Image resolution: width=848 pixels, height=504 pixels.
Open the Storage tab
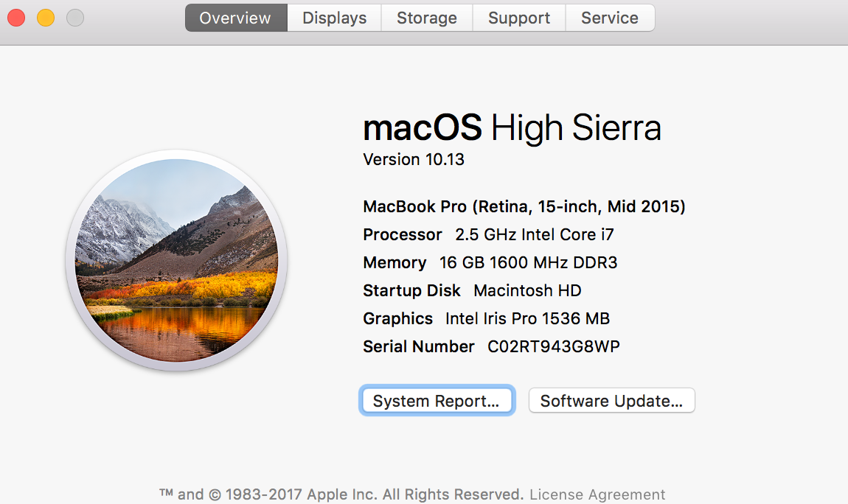coord(426,18)
